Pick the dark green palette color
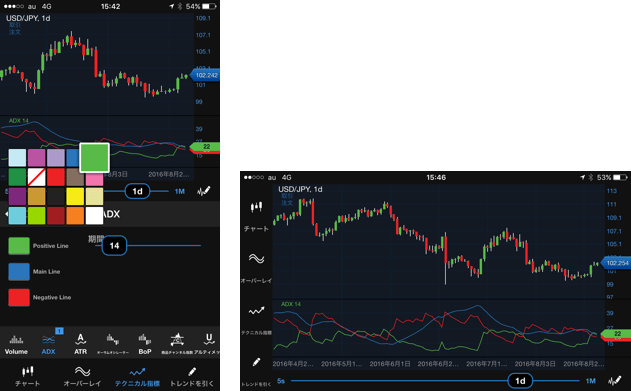This screenshot has width=631, height=391. [17, 177]
